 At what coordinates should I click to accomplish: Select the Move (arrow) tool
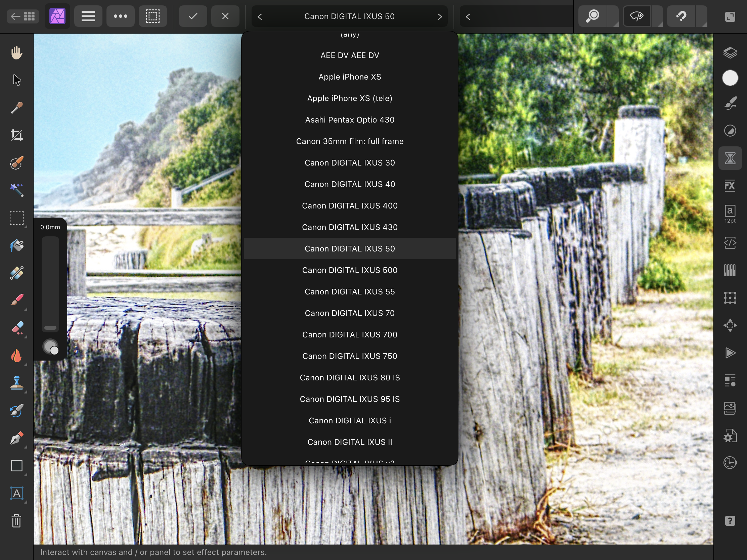(16, 80)
